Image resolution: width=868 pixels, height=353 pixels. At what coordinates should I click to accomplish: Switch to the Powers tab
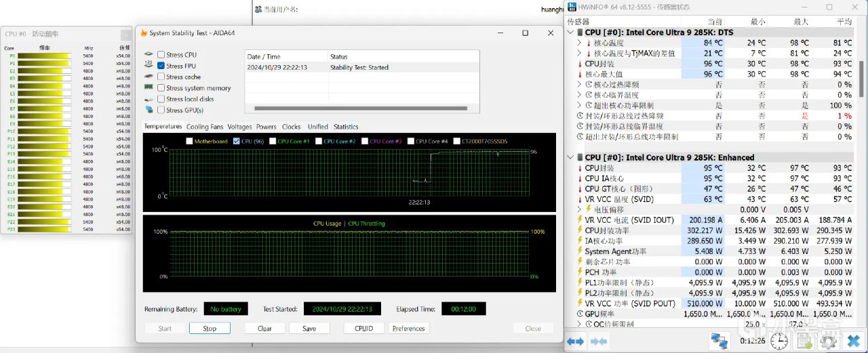pos(266,127)
